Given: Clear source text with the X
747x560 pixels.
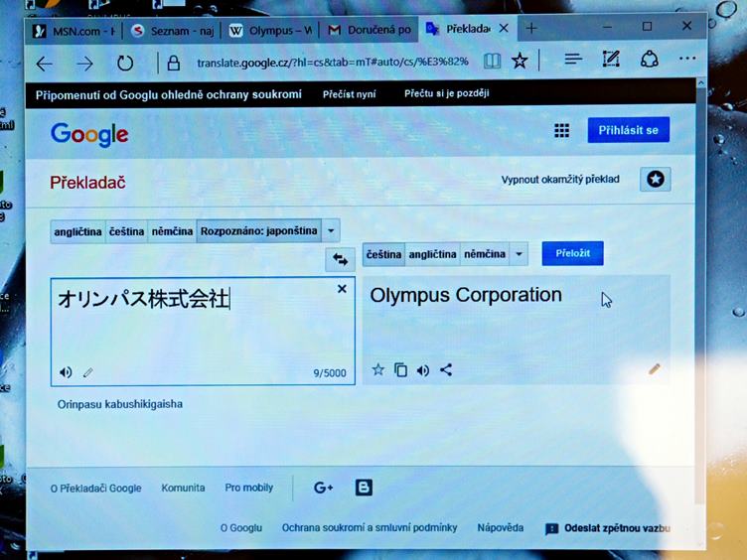Looking at the screenshot, I should click(x=342, y=289).
